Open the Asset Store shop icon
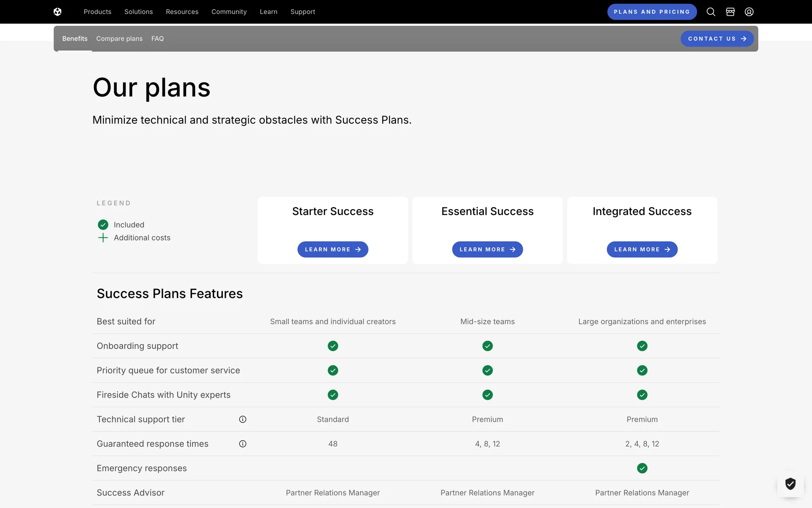812x508 pixels. tap(730, 12)
